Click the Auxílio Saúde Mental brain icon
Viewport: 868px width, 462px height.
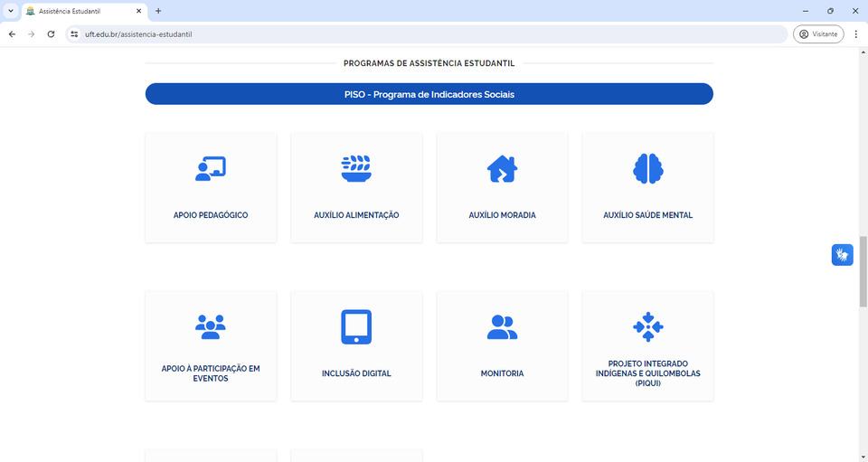pos(647,169)
